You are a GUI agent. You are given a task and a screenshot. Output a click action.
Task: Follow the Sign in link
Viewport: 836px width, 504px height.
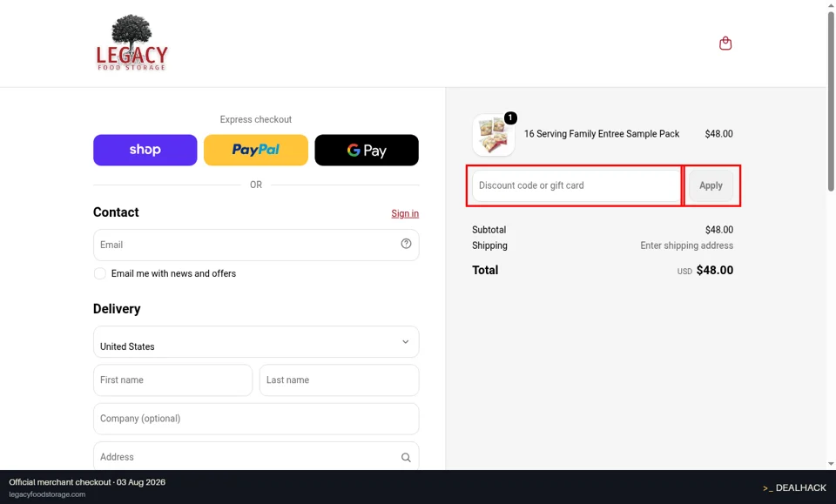point(405,213)
